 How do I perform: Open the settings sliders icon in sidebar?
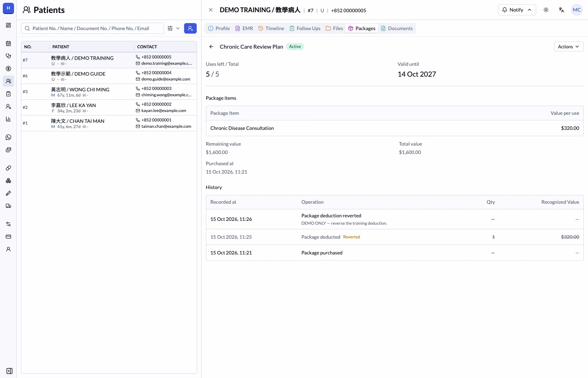(8, 224)
